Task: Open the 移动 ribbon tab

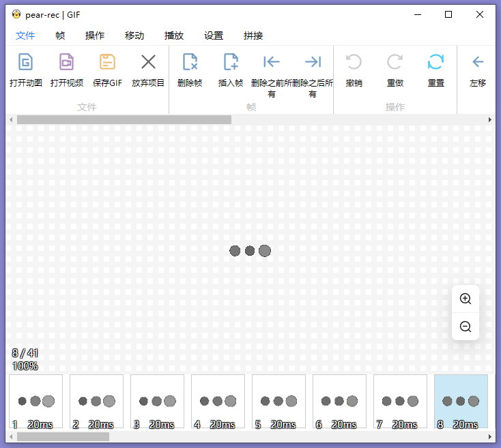Action: pos(134,35)
